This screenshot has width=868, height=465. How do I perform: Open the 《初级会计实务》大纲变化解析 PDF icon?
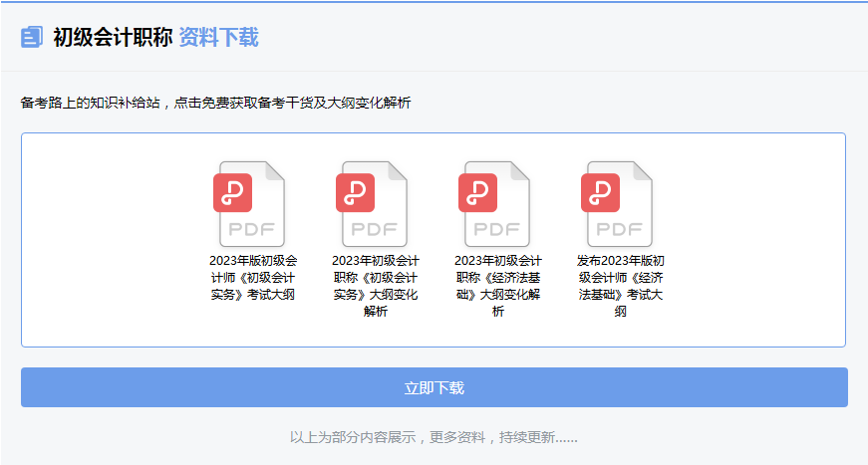click(x=372, y=204)
